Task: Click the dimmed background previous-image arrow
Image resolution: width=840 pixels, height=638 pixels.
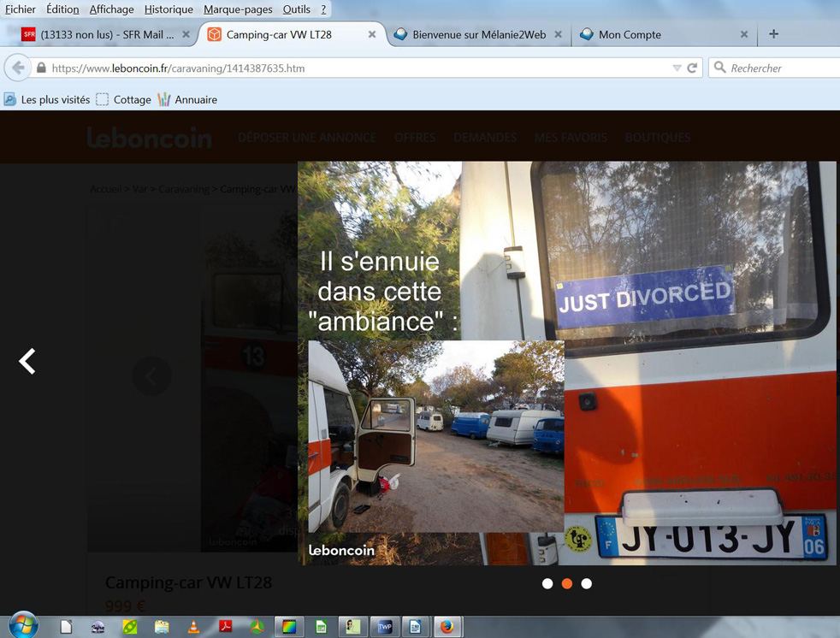Action: pos(151,375)
